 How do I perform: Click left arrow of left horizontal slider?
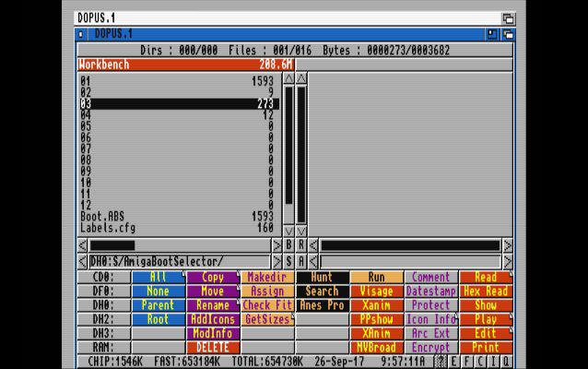[x=83, y=245]
